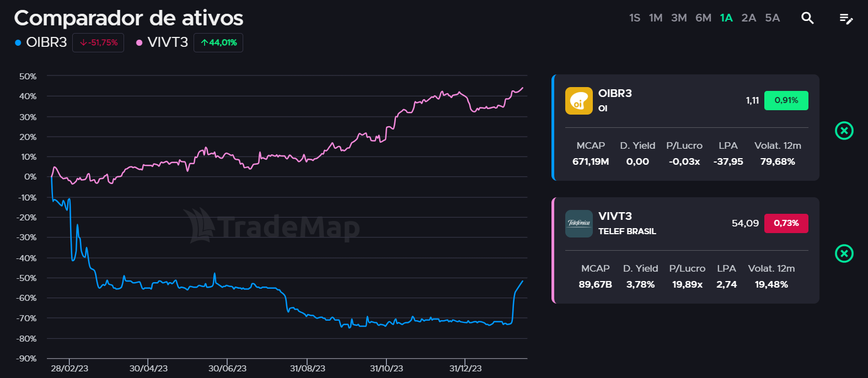Click the Volat. 12m header in OIBR3 card
The height and width of the screenshot is (378, 868).
pyautogui.click(x=778, y=145)
